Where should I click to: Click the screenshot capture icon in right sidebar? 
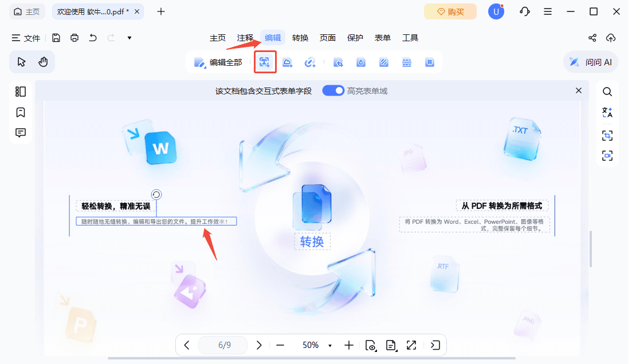click(x=607, y=156)
